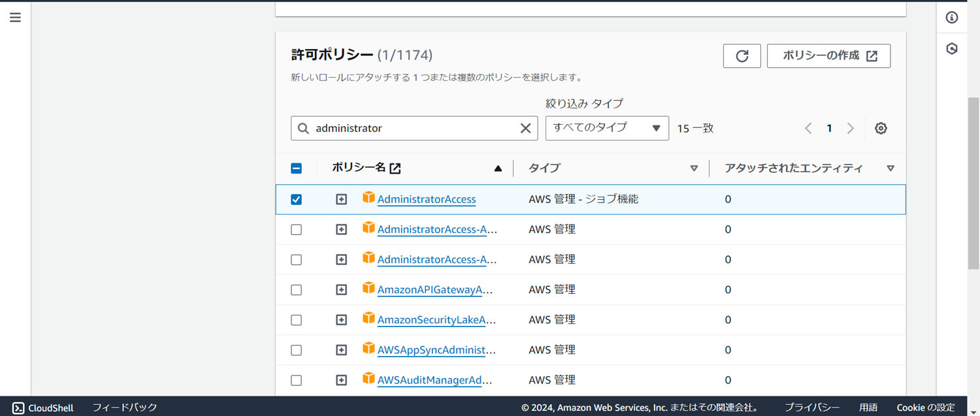Image resolution: width=980 pixels, height=416 pixels.
Task: Open Cookie の設定 footer link
Action: point(926,408)
